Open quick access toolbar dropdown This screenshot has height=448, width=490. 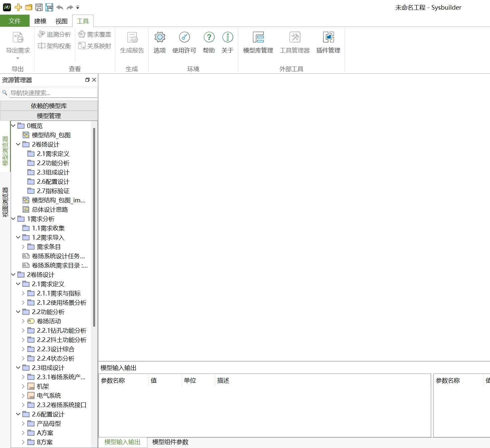(x=78, y=7)
